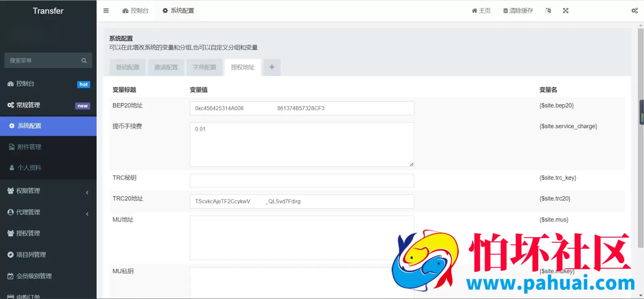Toggle fullscreen with the expand icon
The width and height of the screenshot is (644, 299).
[566, 11]
